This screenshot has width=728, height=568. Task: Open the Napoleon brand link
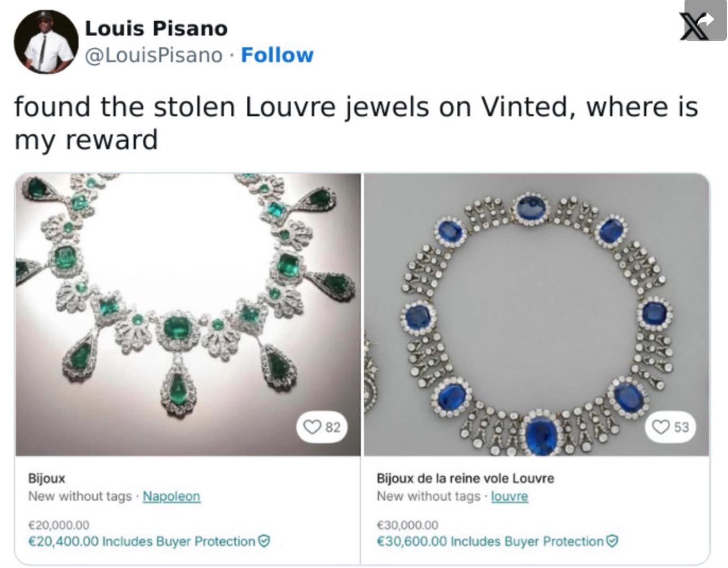tap(171, 496)
